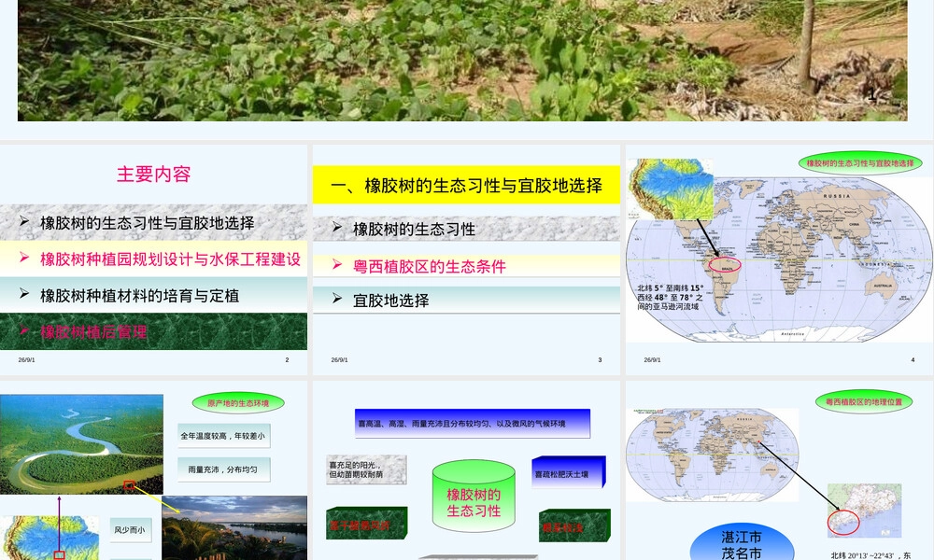Screen dimensions: 934x560
Task: Click the slide number 3 footer
Action: click(x=600, y=360)
